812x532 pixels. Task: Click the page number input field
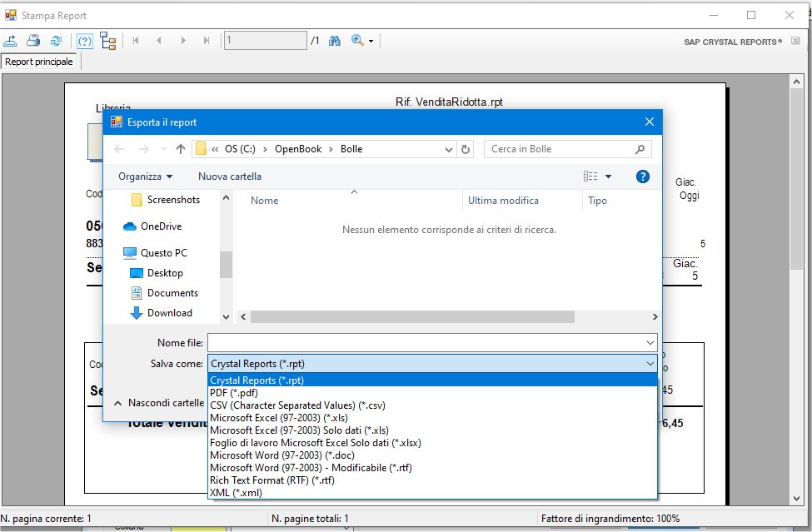pyautogui.click(x=265, y=40)
